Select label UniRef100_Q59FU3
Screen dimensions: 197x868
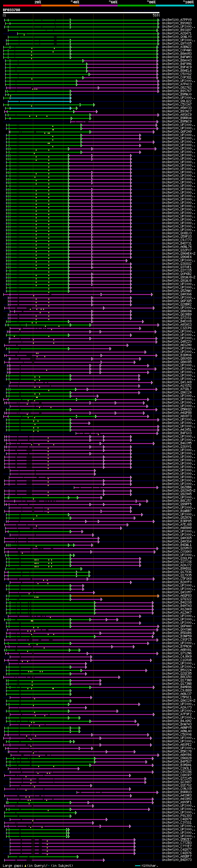click(x=177, y=236)
